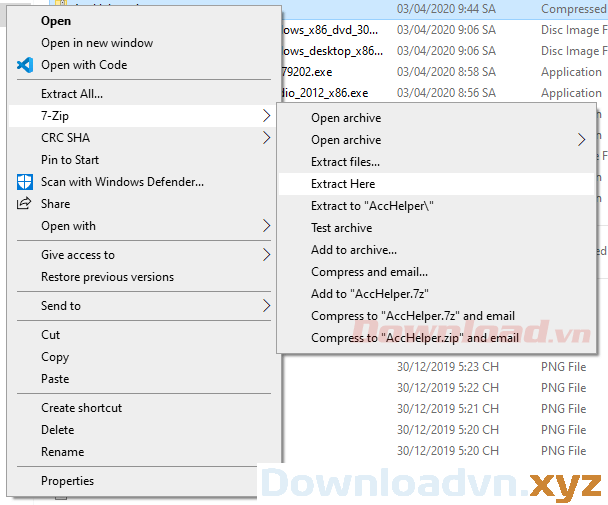
Task: Select the 79202.exe file row
Action: point(307,72)
